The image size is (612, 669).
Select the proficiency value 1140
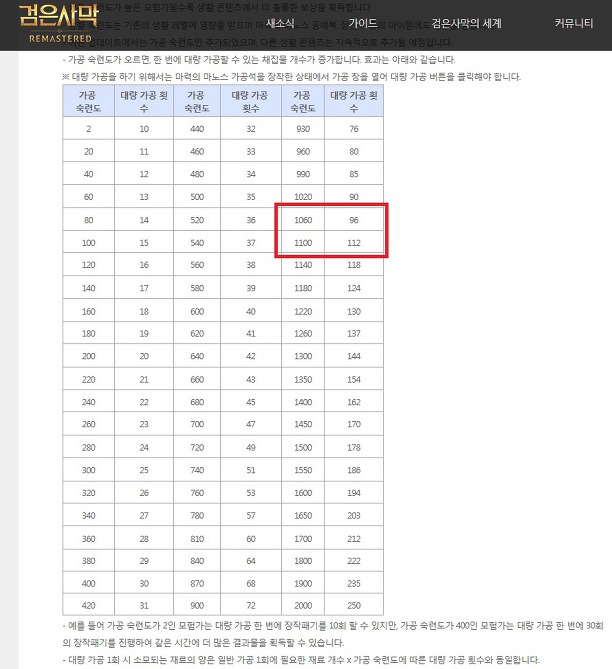tap(303, 265)
